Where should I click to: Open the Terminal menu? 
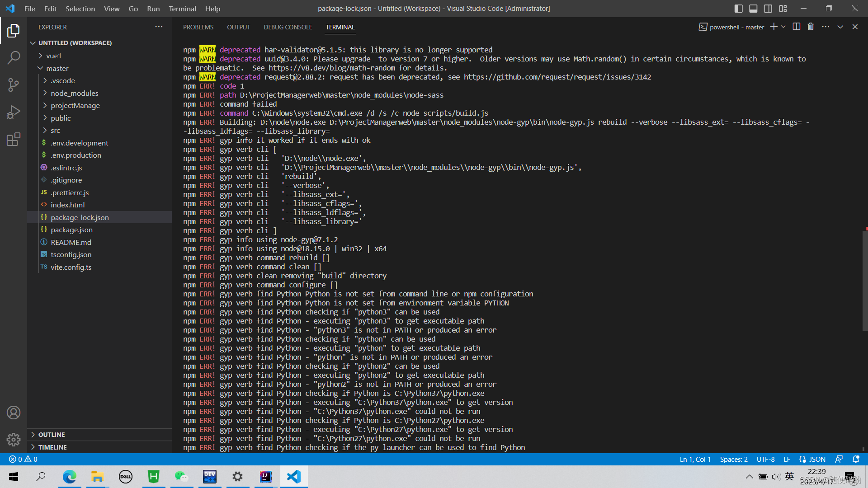[x=182, y=9]
